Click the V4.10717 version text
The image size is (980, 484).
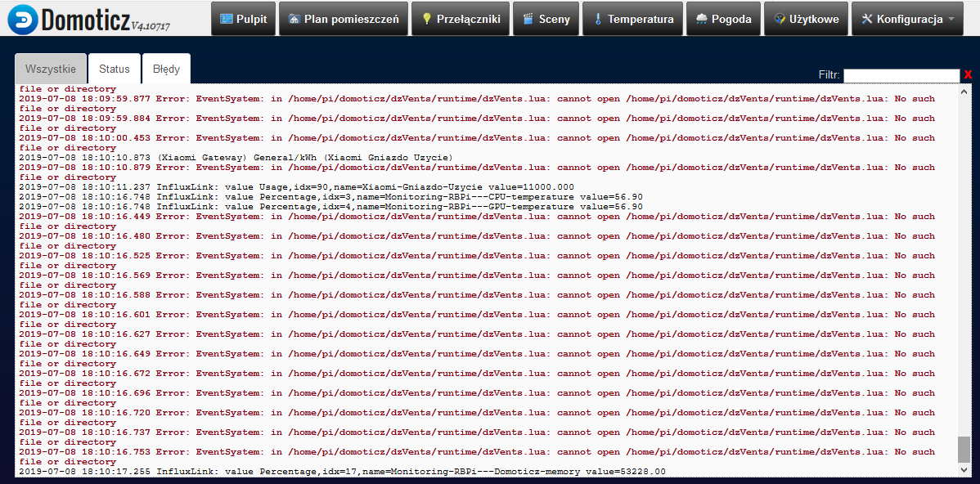coord(151,27)
